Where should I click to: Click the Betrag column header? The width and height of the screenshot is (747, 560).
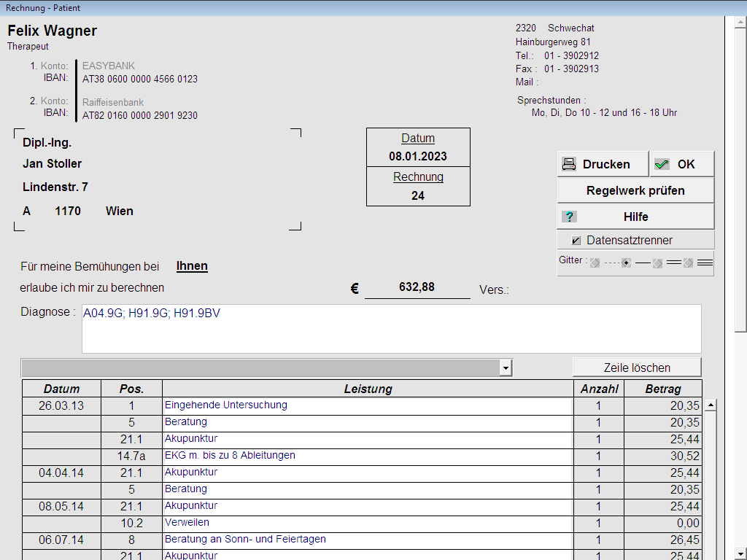point(662,389)
